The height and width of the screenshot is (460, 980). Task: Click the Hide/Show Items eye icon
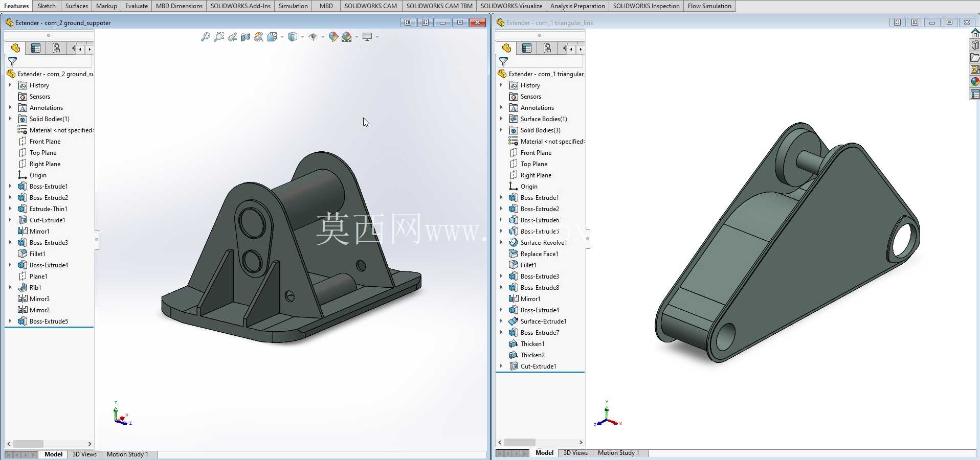[313, 37]
